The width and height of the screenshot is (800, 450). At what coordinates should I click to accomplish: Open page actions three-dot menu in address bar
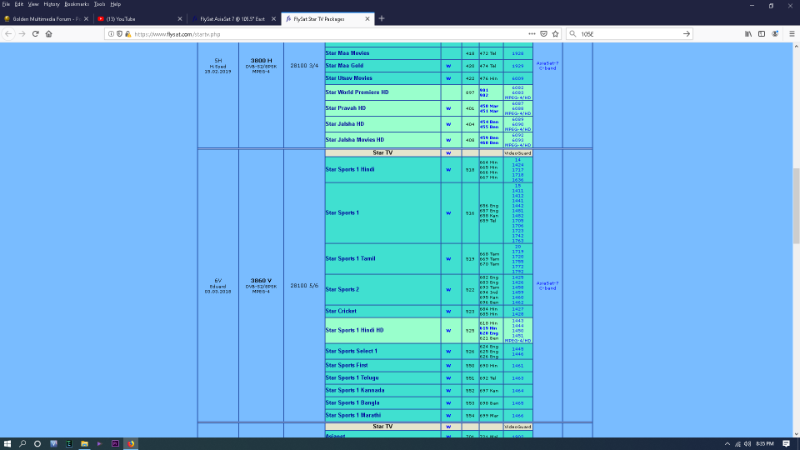pos(532,34)
